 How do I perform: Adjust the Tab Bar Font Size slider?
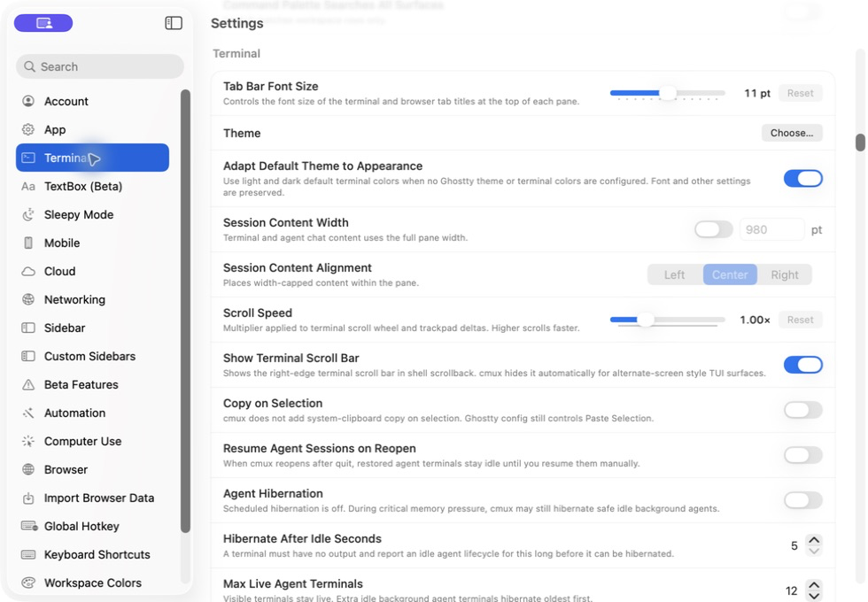(667, 93)
